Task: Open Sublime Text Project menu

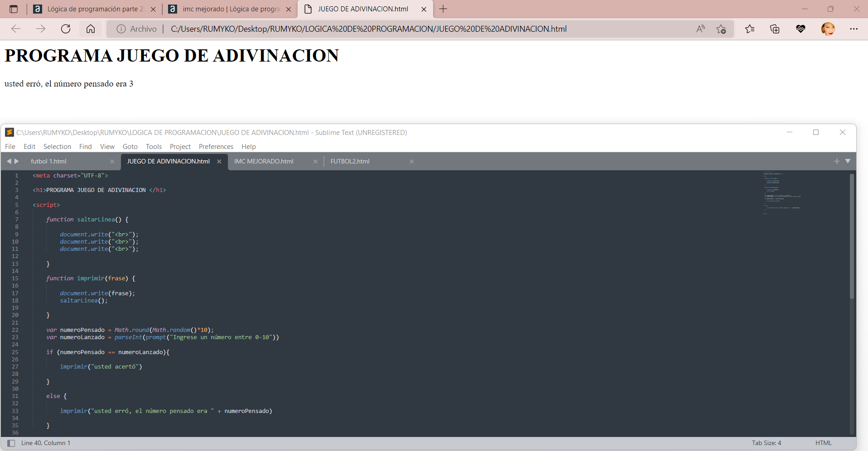Action: (x=180, y=146)
